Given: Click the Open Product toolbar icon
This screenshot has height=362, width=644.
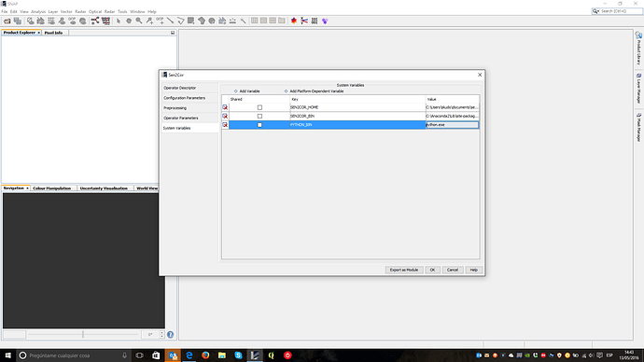Looking at the screenshot, I should pos(7,21).
